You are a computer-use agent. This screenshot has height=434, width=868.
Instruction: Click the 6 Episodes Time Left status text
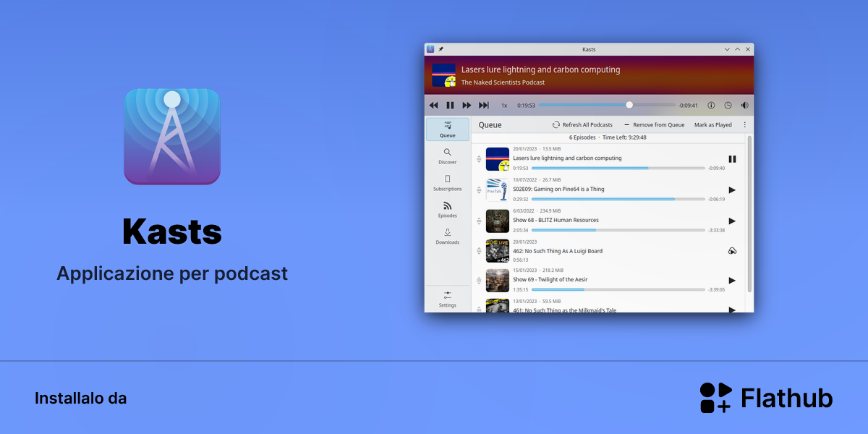pyautogui.click(x=608, y=137)
